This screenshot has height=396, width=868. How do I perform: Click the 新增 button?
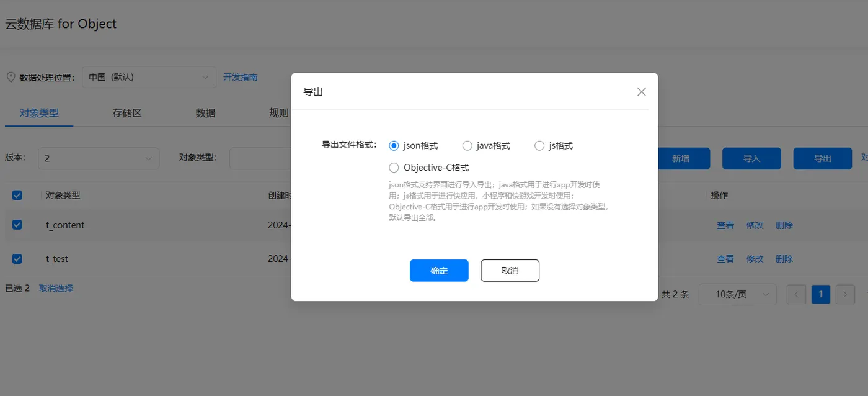click(x=681, y=158)
